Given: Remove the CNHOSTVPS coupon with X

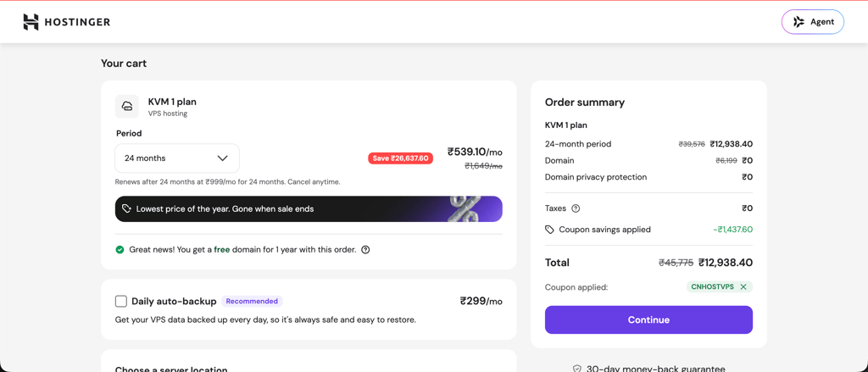Looking at the screenshot, I should [x=743, y=286].
